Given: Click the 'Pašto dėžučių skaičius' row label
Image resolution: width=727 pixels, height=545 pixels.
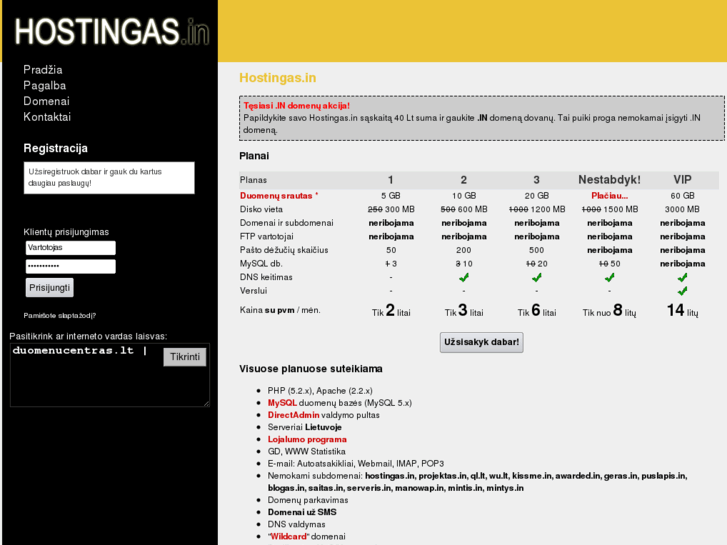Looking at the screenshot, I should click(284, 250).
